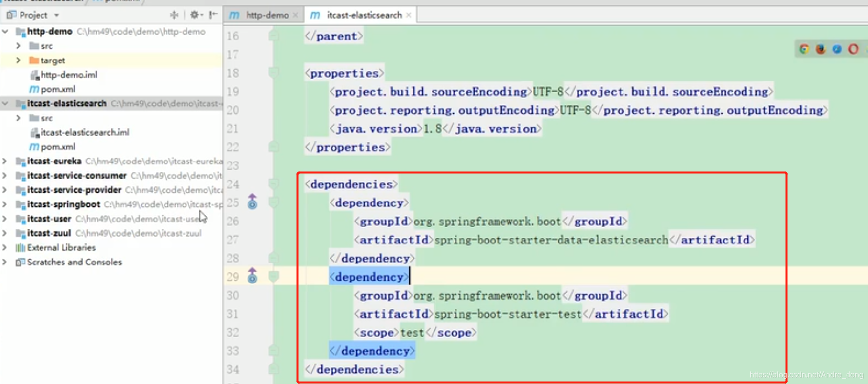The image size is (868, 384).
Task: Close the itcast-elasticsearch tab
Action: click(x=409, y=15)
